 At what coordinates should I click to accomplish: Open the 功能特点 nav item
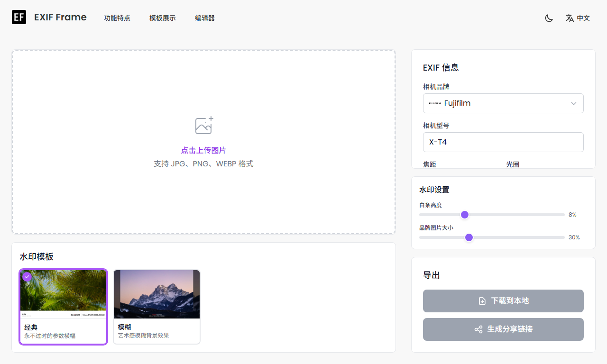coord(117,18)
